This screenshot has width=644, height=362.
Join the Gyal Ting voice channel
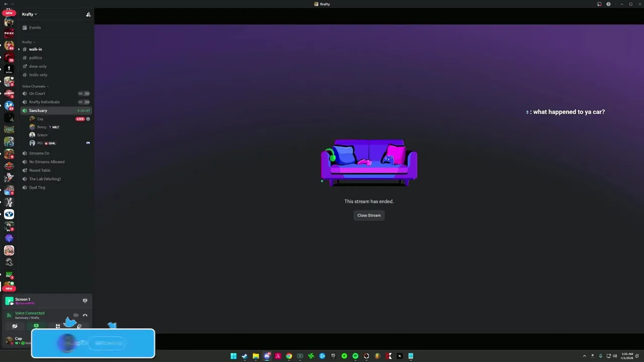tap(56, 188)
